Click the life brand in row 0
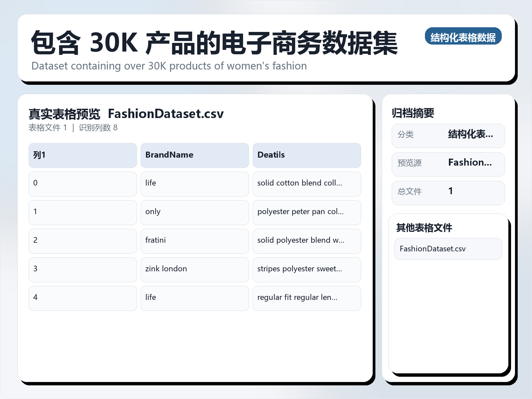Image resolution: width=532 pixels, height=399 pixels. (195, 184)
